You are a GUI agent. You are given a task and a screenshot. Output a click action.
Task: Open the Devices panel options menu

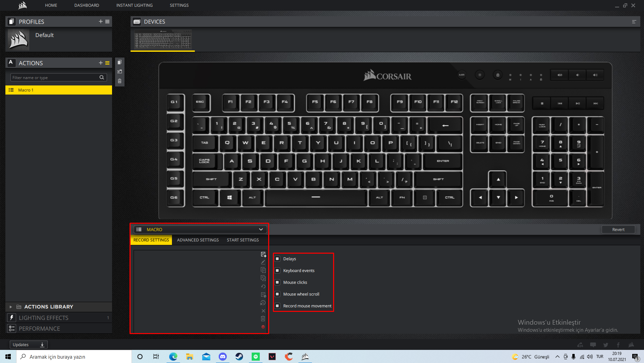pos(634,22)
